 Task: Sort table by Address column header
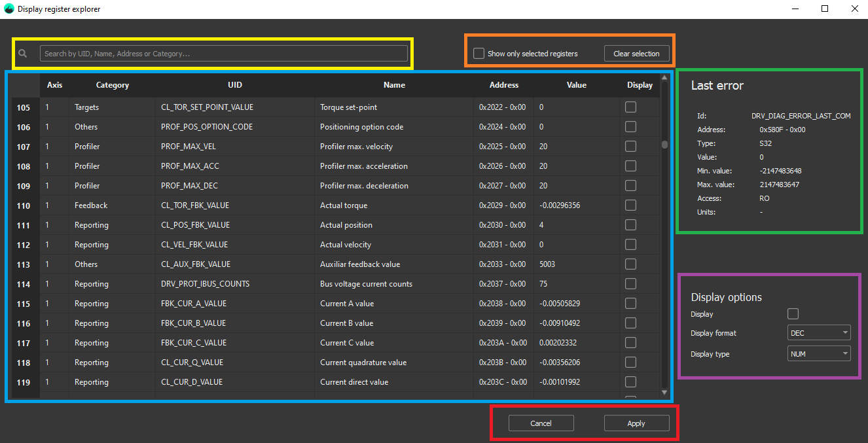pyautogui.click(x=503, y=85)
